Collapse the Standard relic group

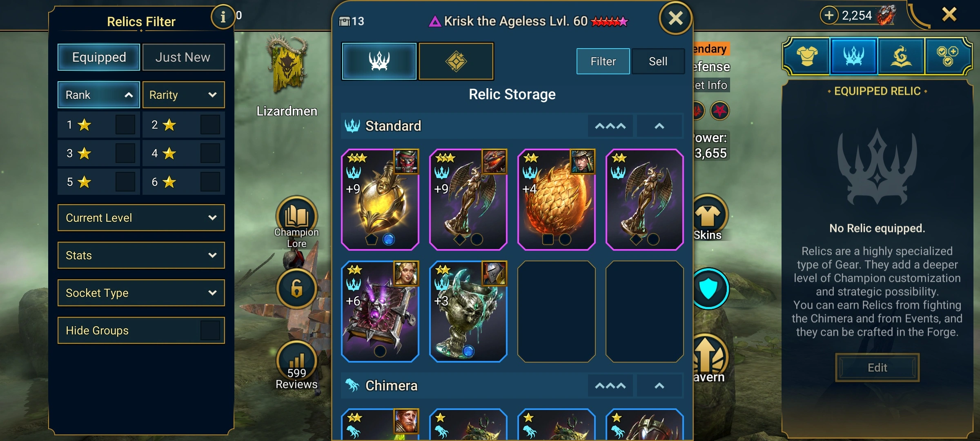point(659,126)
